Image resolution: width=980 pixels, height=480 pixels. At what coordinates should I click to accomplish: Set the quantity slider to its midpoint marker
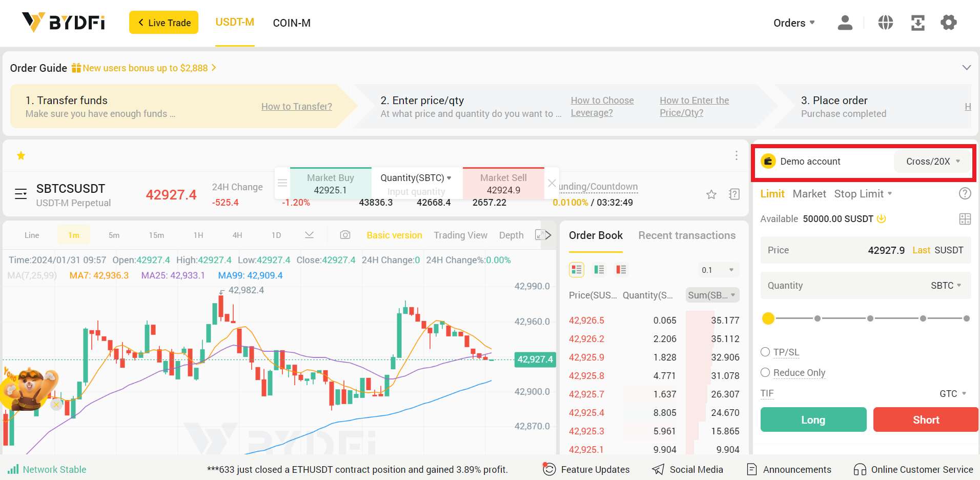click(870, 318)
